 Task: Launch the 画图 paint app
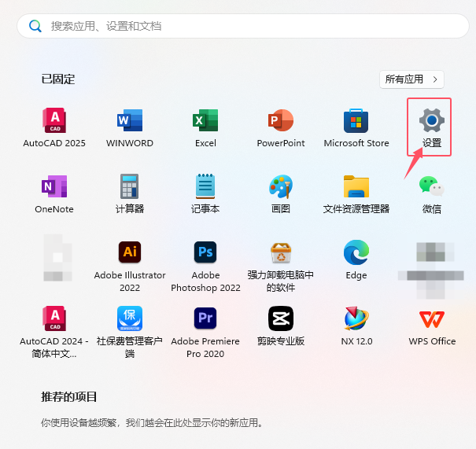[x=281, y=194]
